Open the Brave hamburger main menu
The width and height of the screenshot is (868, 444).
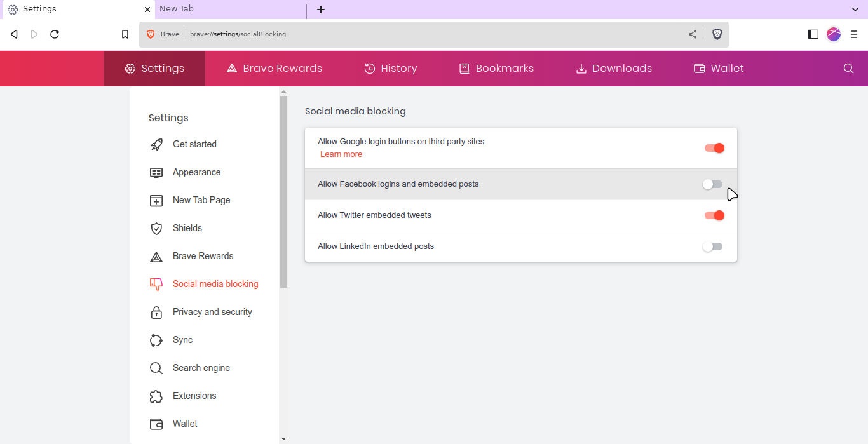click(854, 34)
